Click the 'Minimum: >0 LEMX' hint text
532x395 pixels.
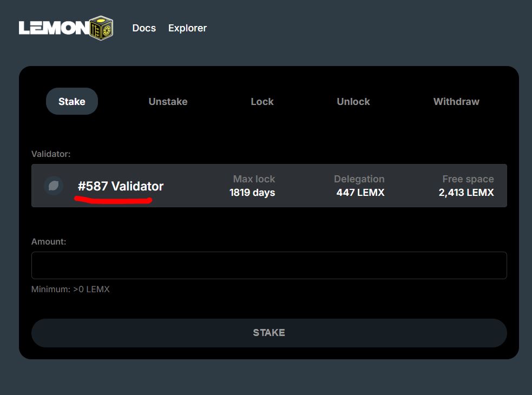70,289
